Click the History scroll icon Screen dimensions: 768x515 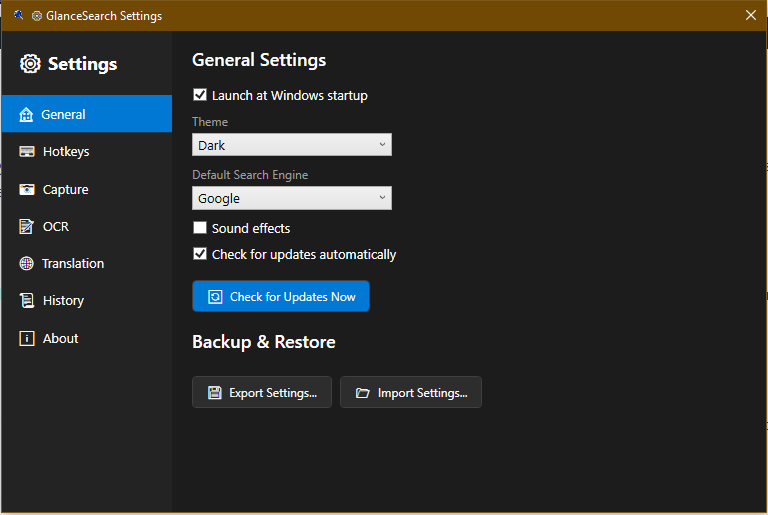click(26, 300)
